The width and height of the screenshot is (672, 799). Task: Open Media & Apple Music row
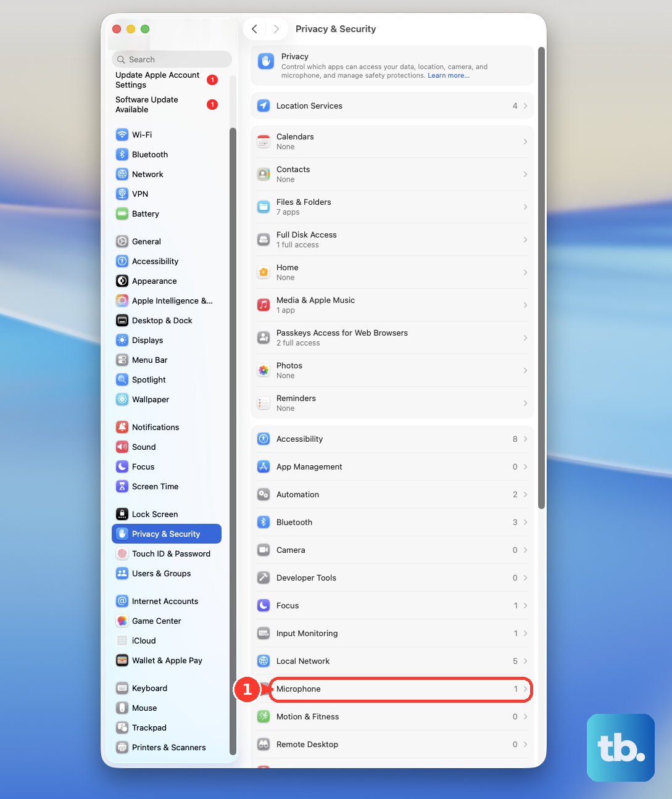(392, 305)
